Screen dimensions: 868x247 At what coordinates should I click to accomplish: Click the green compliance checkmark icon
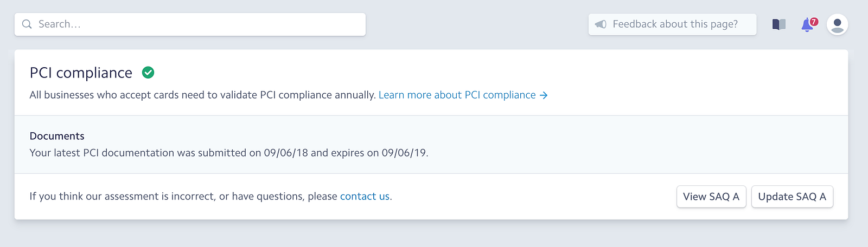[148, 73]
